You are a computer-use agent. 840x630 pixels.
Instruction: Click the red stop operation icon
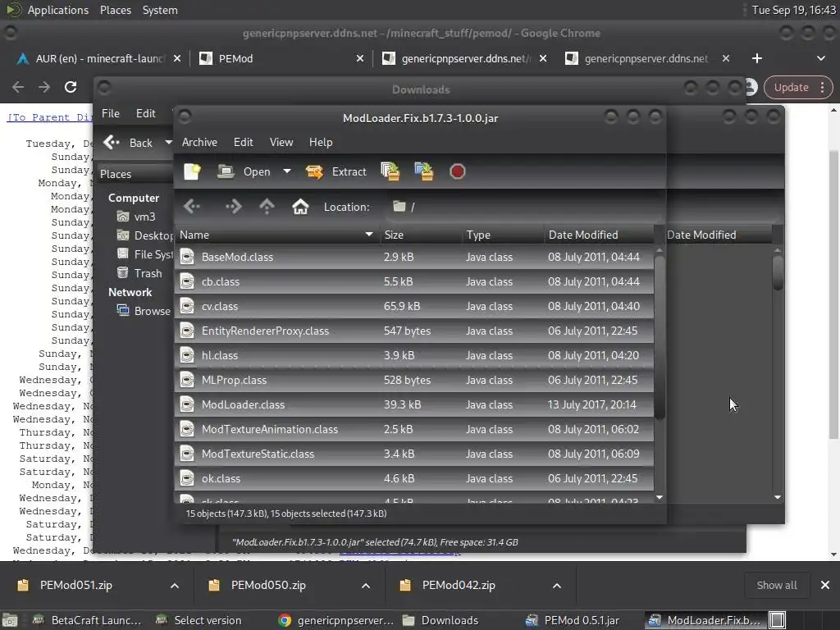click(x=457, y=171)
